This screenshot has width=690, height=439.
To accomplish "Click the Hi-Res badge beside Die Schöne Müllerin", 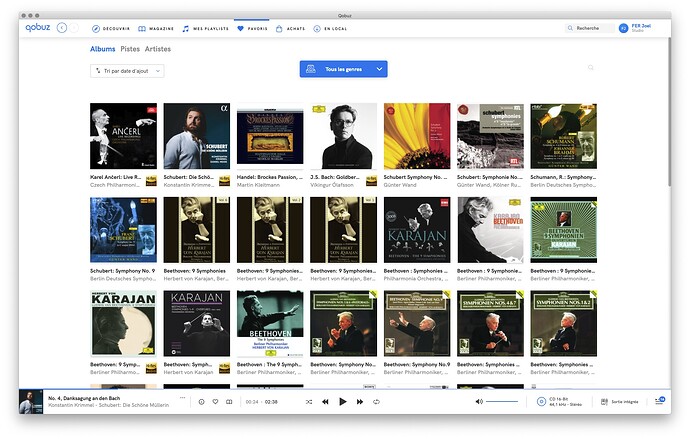I will (x=224, y=180).
